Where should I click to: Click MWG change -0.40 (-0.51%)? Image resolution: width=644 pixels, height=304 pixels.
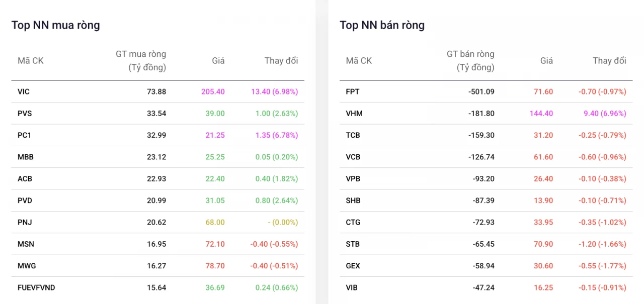pos(274,266)
